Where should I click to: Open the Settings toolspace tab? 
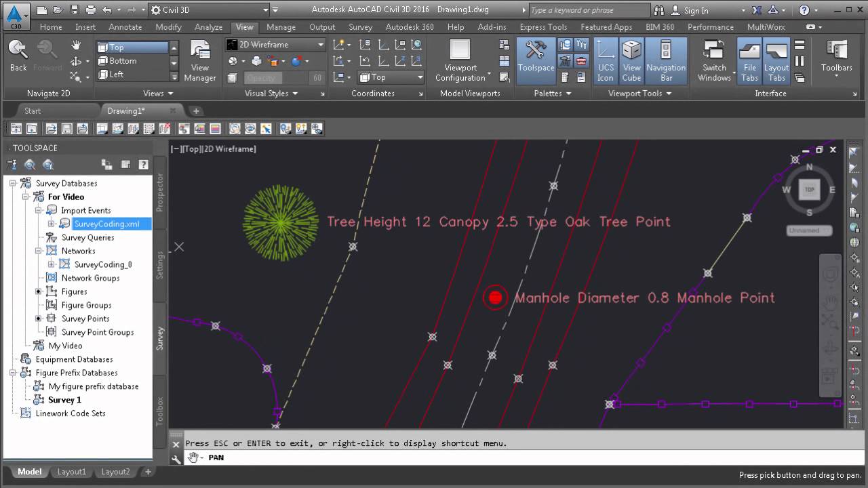click(160, 265)
